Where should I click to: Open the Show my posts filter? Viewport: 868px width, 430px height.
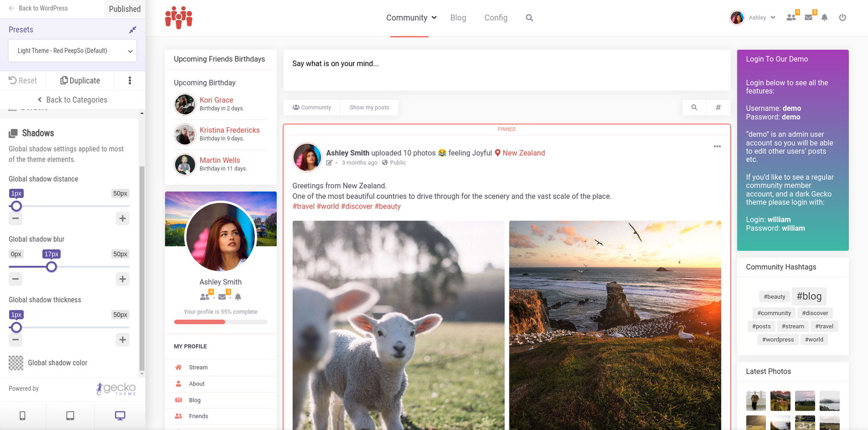click(369, 107)
